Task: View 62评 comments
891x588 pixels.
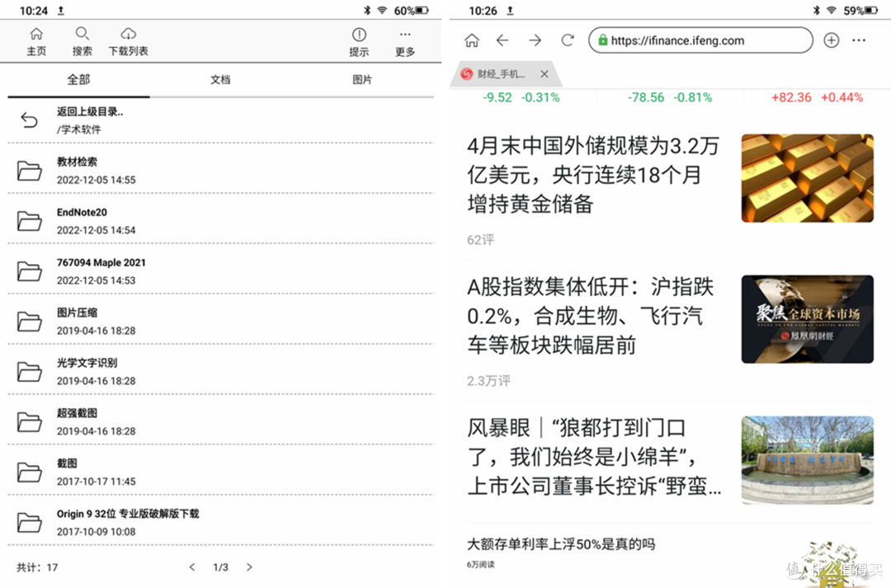Action: pyautogui.click(x=481, y=240)
